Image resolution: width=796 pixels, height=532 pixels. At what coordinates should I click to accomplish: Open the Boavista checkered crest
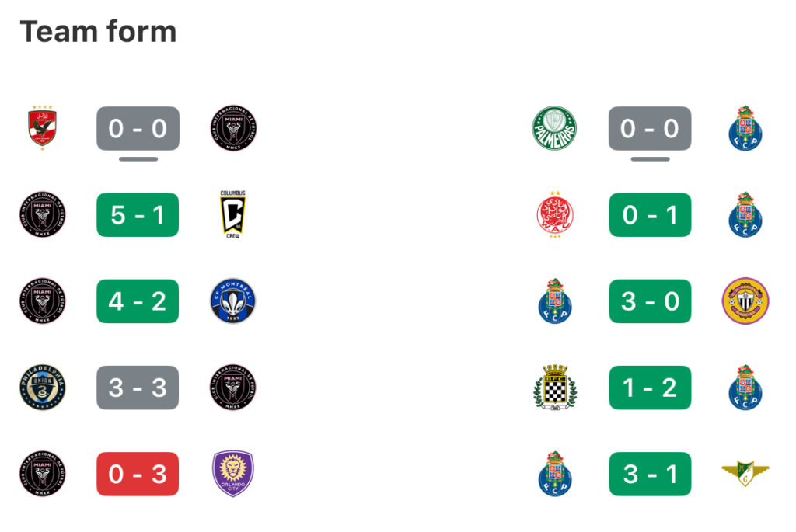[x=555, y=388]
